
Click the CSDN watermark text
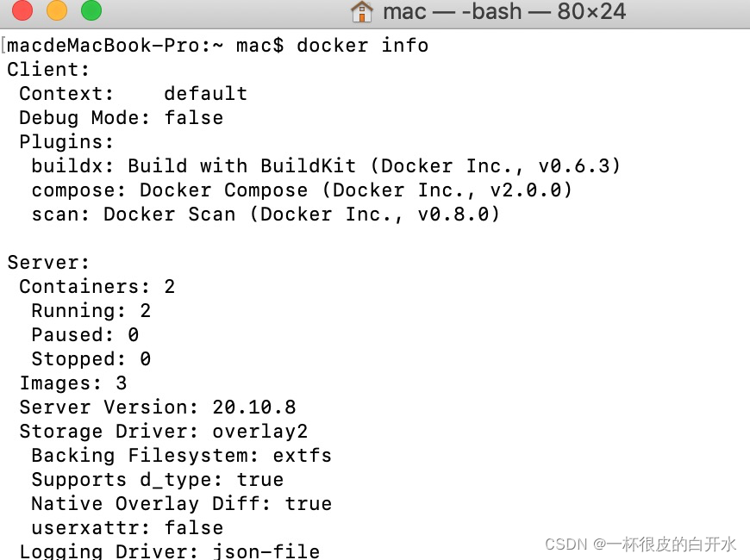tap(569, 544)
